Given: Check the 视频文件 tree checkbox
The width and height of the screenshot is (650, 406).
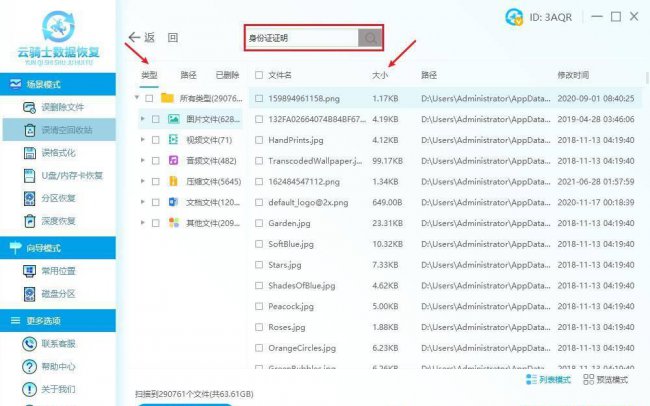Looking at the screenshot, I should [155, 140].
